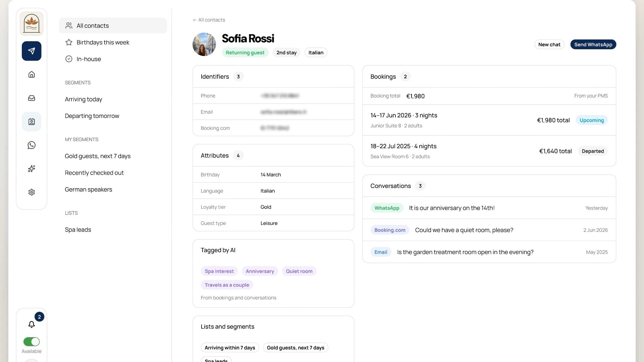Click the Birthday 14 March attribute row
This screenshot has width=644, height=362.
(273, 175)
